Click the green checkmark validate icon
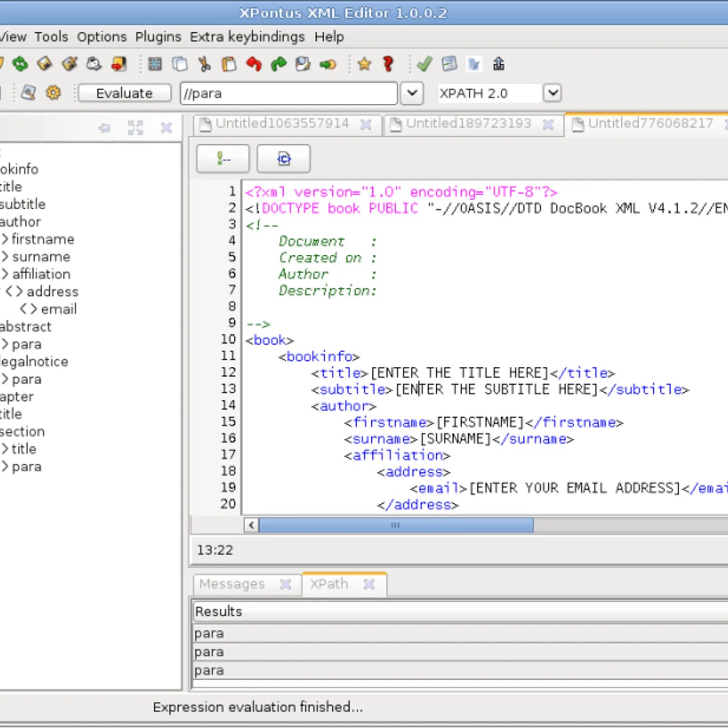The image size is (728, 728). (424, 64)
